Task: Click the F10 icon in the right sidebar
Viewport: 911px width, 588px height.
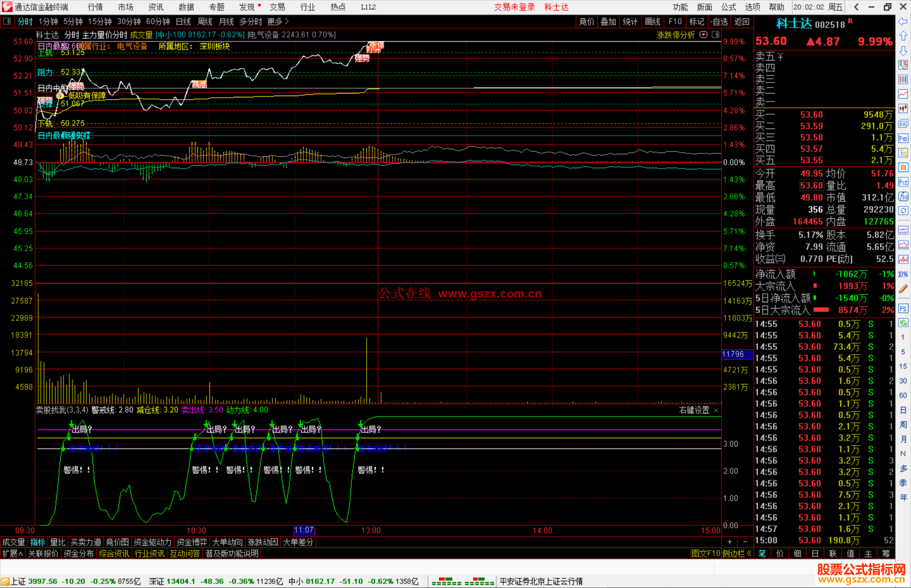Action: coord(903,138)
